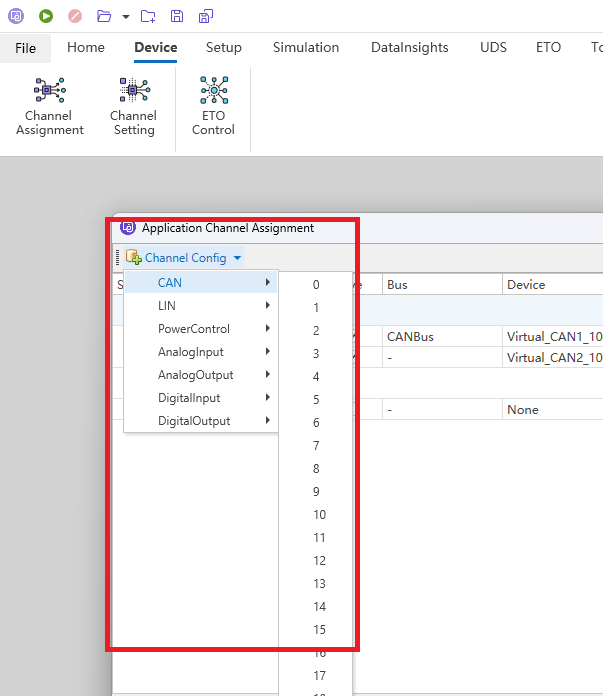Open the Channel Config dropdown

[185, 258]
